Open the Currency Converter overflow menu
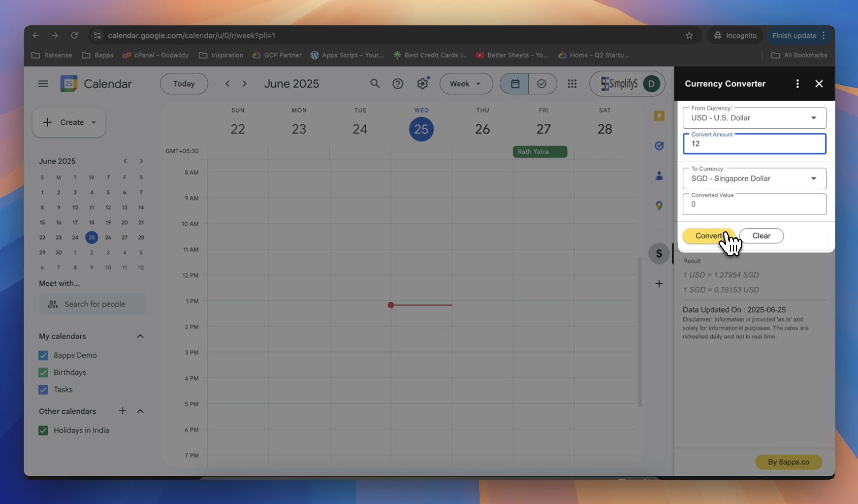This screenshot has width=858, height=504. click(797, 83)
